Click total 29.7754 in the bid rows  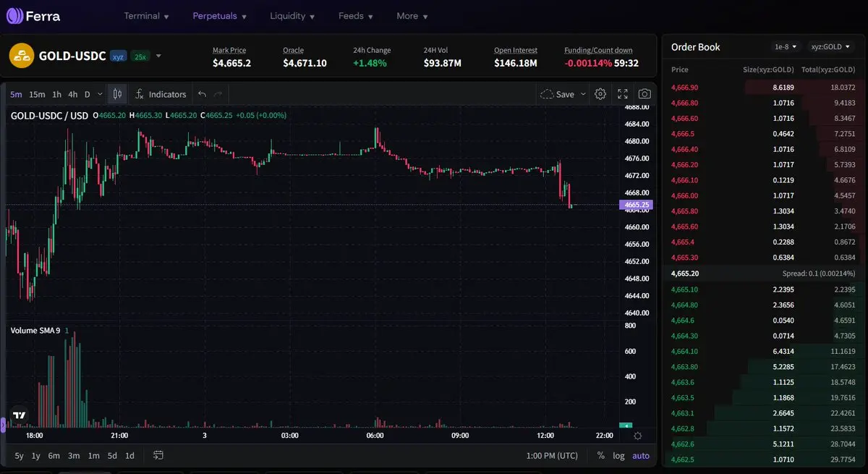pos(843,460)
